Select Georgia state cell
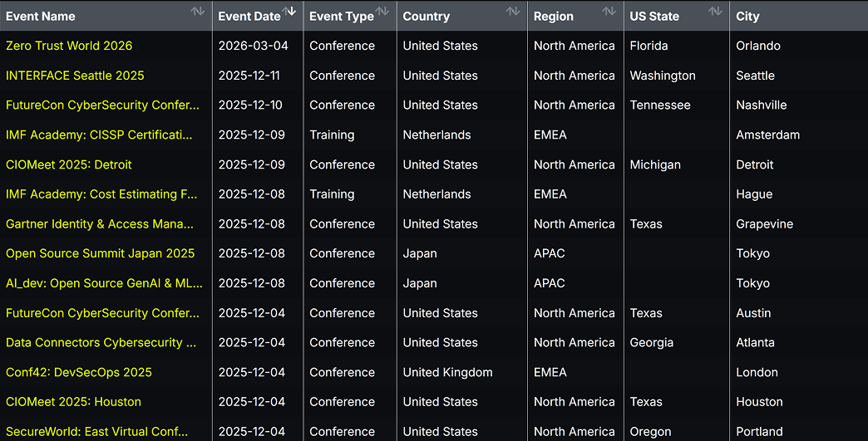 [x=652, y=343]
